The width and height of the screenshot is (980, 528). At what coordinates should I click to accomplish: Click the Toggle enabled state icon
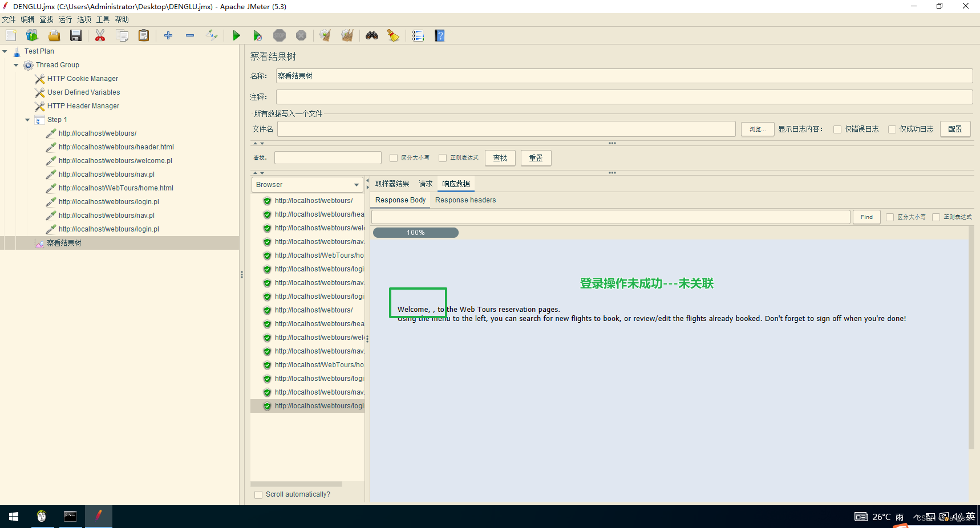(212, 35)
